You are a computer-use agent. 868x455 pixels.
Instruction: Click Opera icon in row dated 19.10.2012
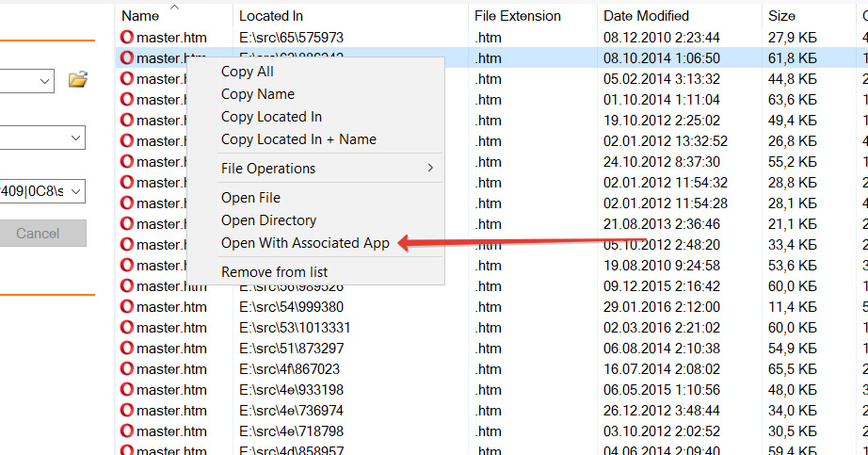click(x=127, y=120)
